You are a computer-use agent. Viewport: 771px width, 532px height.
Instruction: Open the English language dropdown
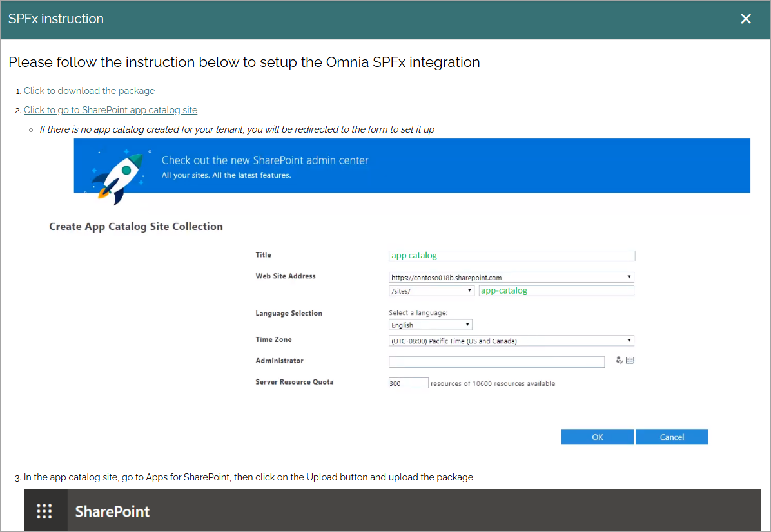coord(430,325)
